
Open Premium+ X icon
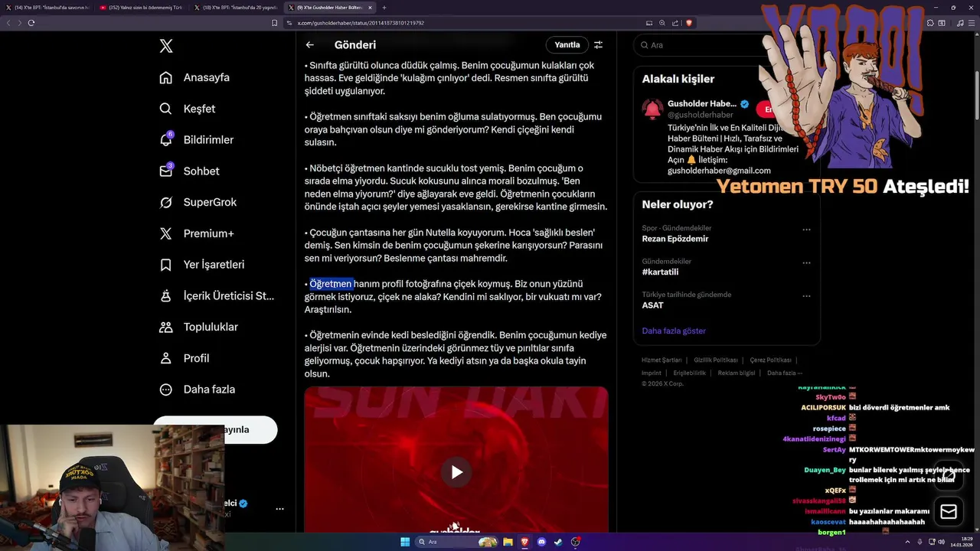tap(166, 233)
